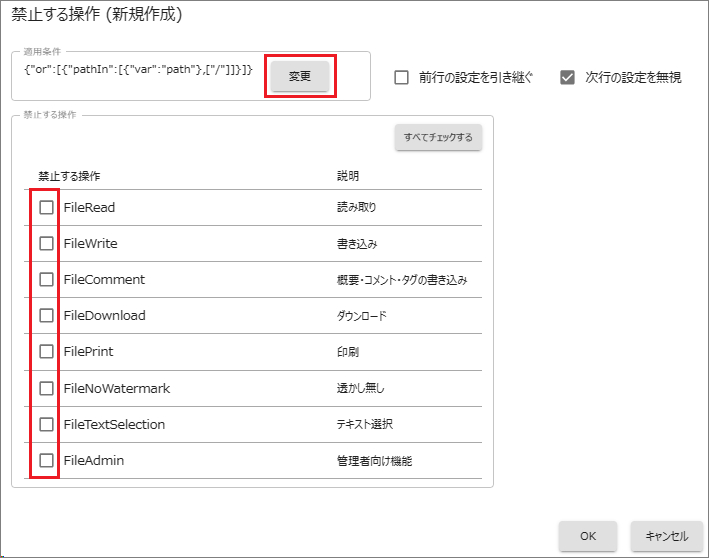709x558 pixels.
Task: Click the キャンセル button
Action: (660, 536)
